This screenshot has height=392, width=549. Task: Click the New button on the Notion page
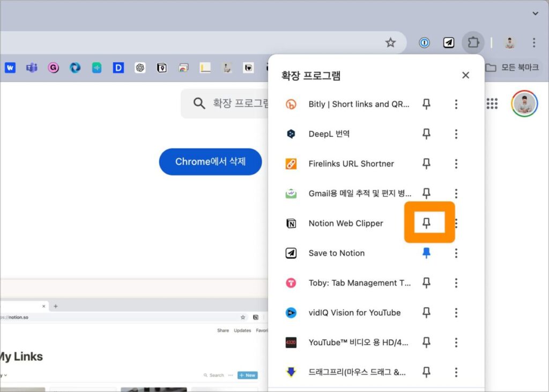pyautogui.click(x=247, y=375)
